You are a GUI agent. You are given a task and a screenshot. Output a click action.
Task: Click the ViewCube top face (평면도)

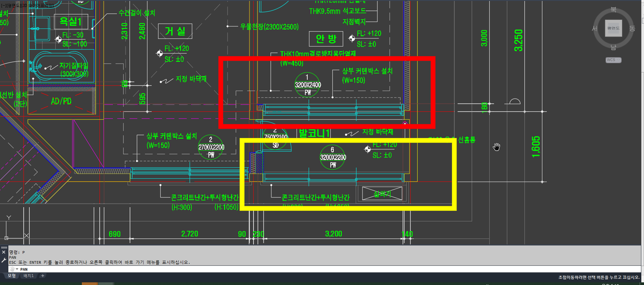tap(613, 28)
